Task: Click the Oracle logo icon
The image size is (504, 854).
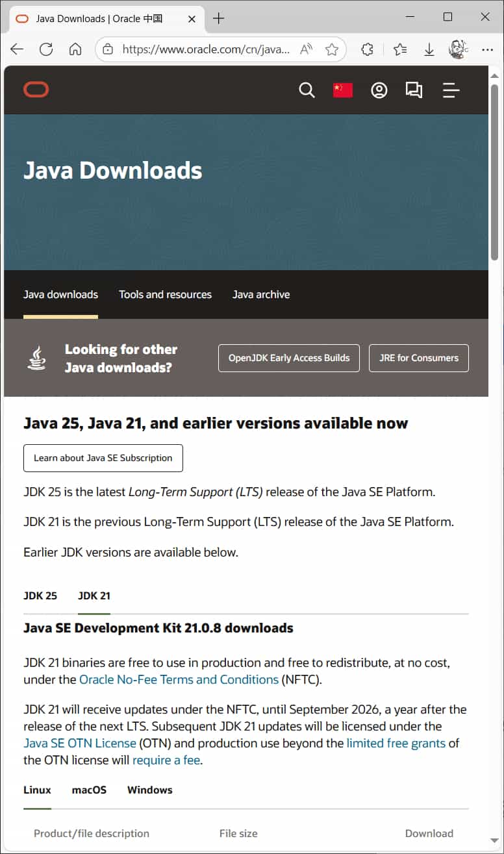Action: pos(36,90)
